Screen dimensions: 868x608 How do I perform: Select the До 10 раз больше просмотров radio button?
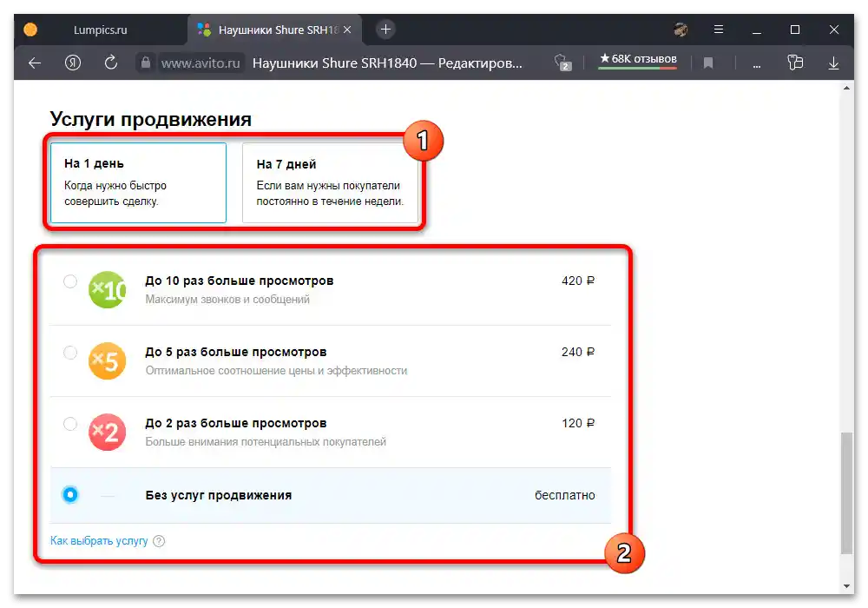pos(70,281)
